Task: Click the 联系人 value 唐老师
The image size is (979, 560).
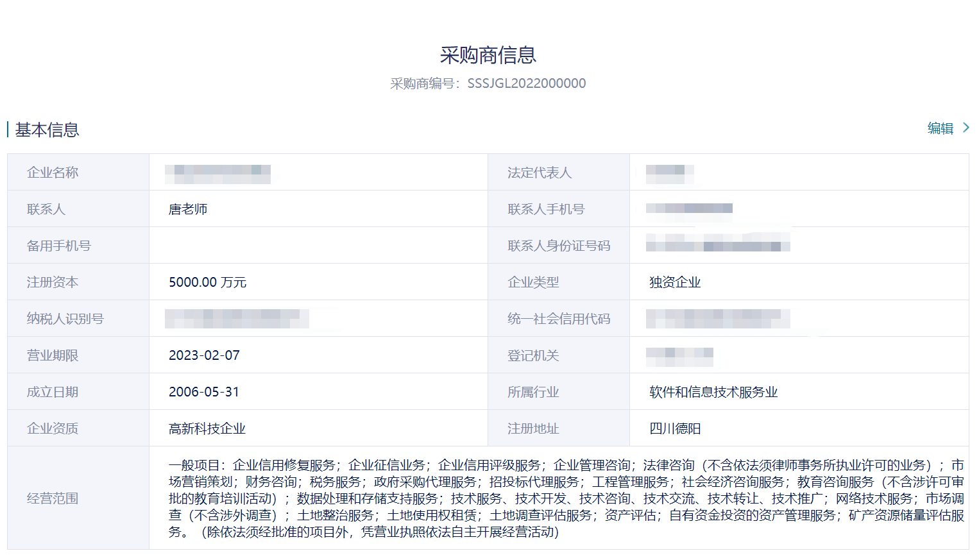Action: (188, 209)
